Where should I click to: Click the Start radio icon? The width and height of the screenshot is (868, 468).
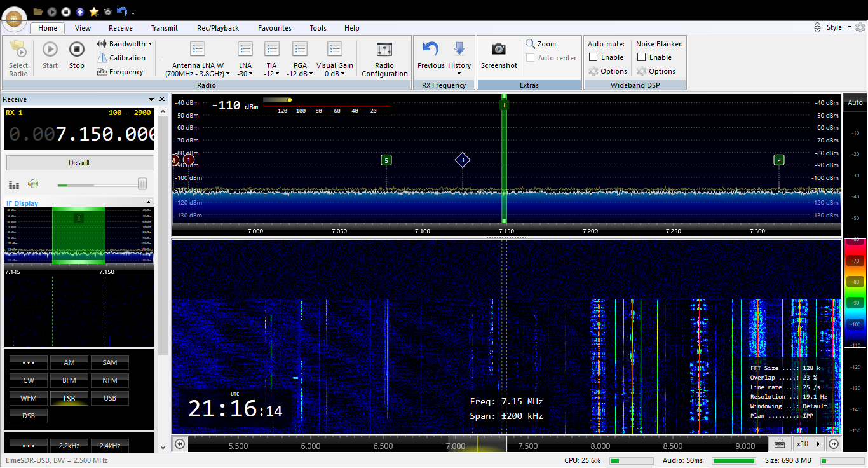50,50
